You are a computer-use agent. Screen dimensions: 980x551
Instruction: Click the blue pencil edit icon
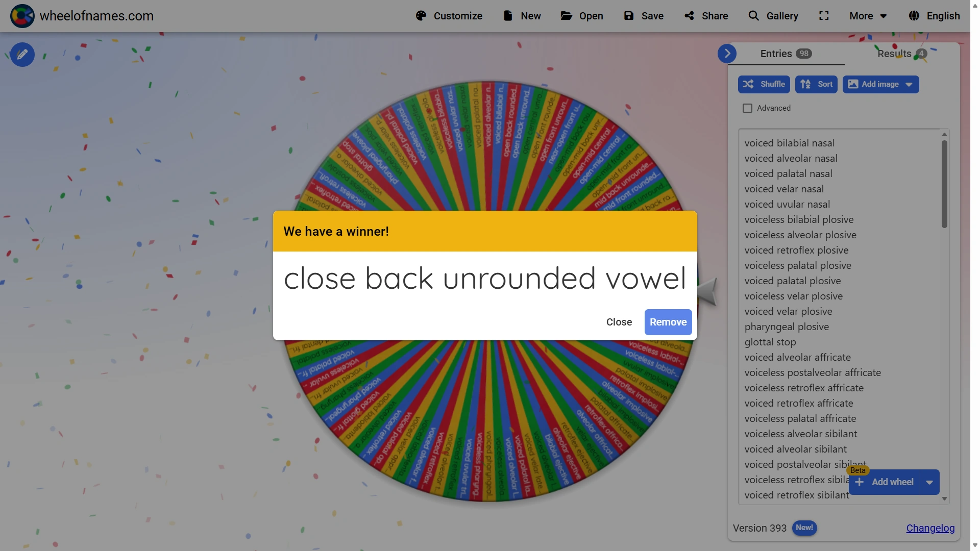tap(22, 54)
